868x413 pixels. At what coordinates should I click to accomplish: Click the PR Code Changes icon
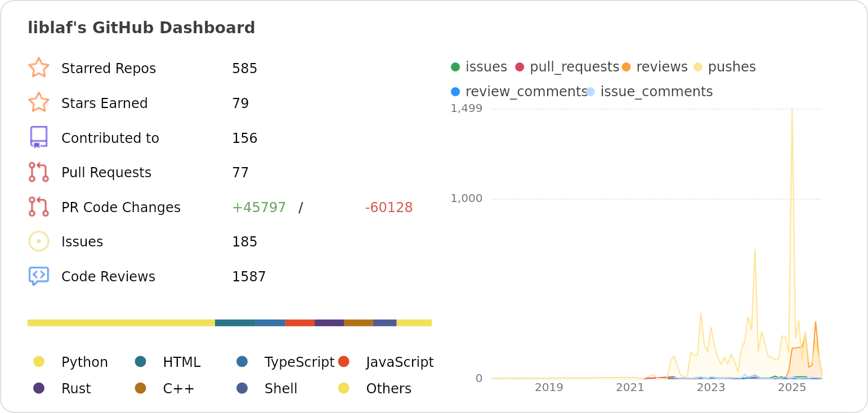[x=39, y=207]
